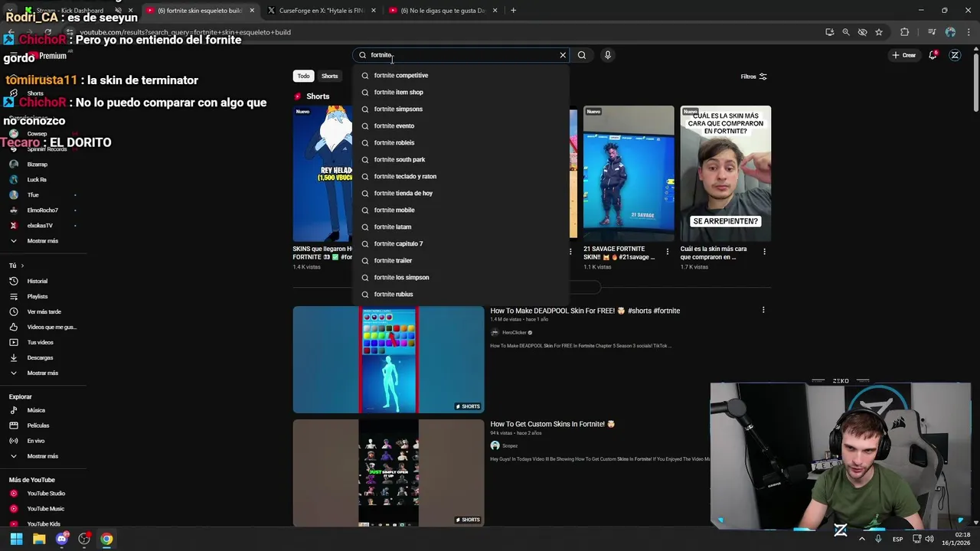
Task: Click the install app icon in the address bar
Action: point(830,32)
